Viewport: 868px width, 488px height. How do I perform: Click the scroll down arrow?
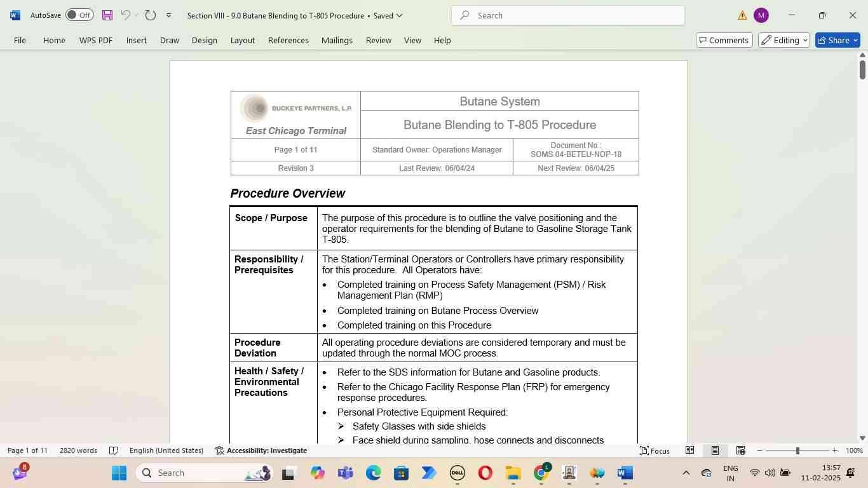[862, 438]
